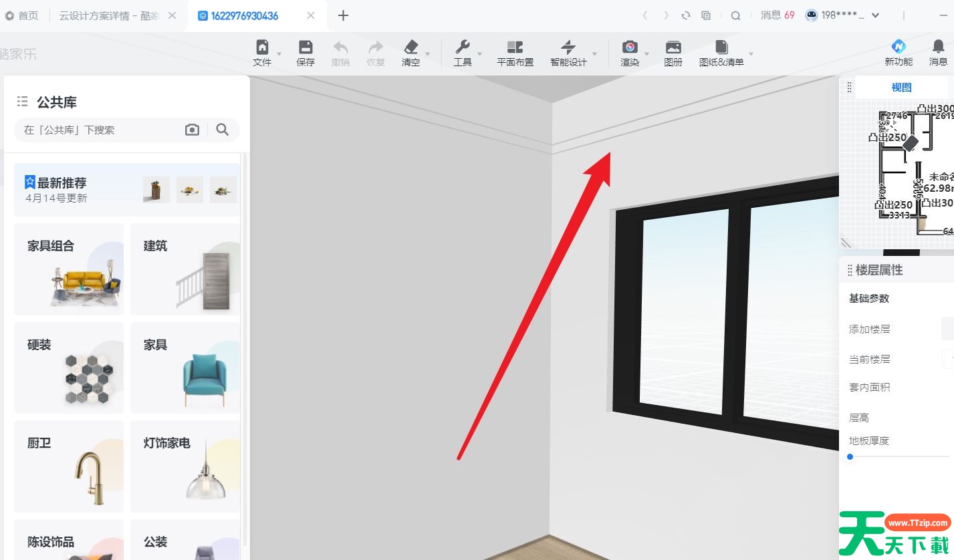Close the 1622976930436 tab
This screenshot has width=954, height=560.
[x=311, y=15]
